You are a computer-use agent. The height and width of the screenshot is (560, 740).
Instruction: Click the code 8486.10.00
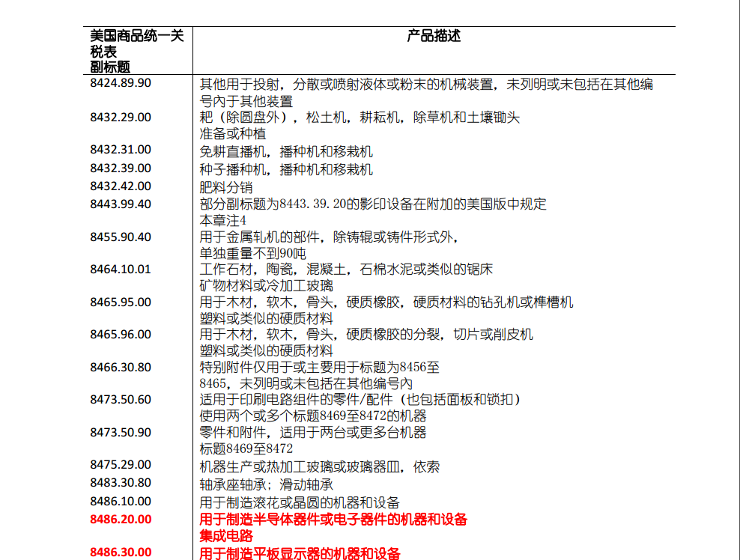pyautogui.click(x=121, y=502)
